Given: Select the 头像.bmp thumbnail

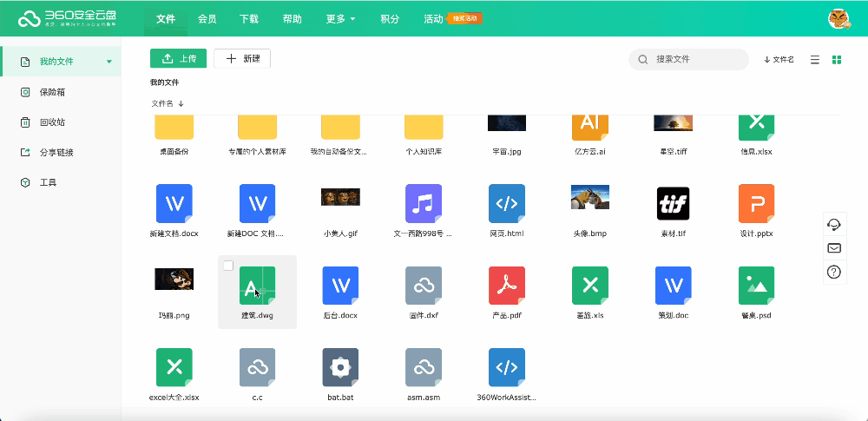Looking at the screenshot, I should coord(590,197).
